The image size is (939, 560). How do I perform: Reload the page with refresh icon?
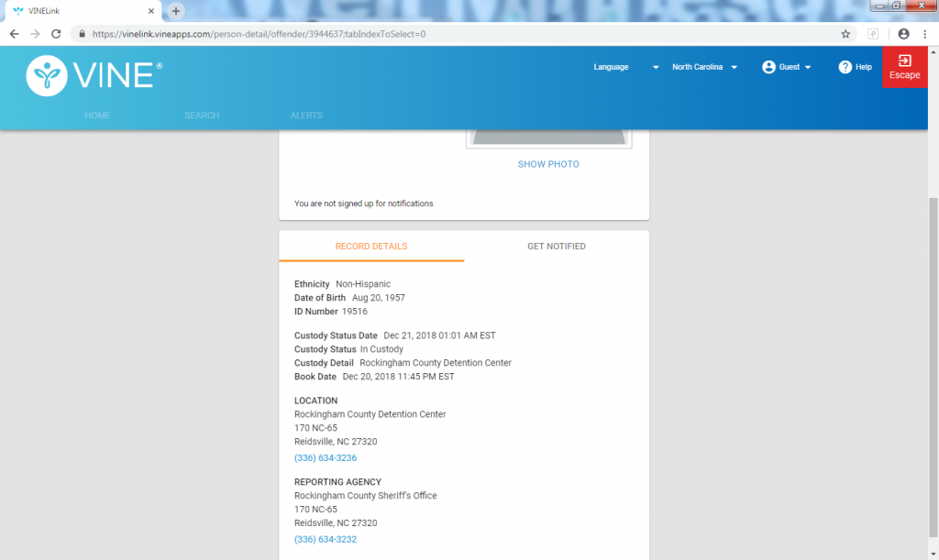tap(56, 34)
